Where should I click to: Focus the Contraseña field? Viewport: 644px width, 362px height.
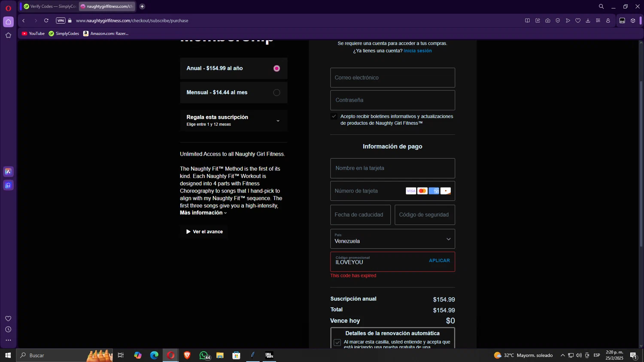(x=392, y=100)
